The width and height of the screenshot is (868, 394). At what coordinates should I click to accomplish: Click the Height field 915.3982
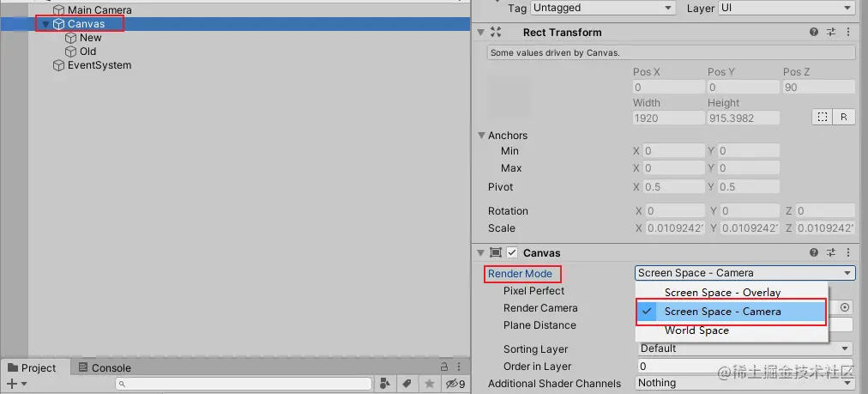tap(744, 118)
